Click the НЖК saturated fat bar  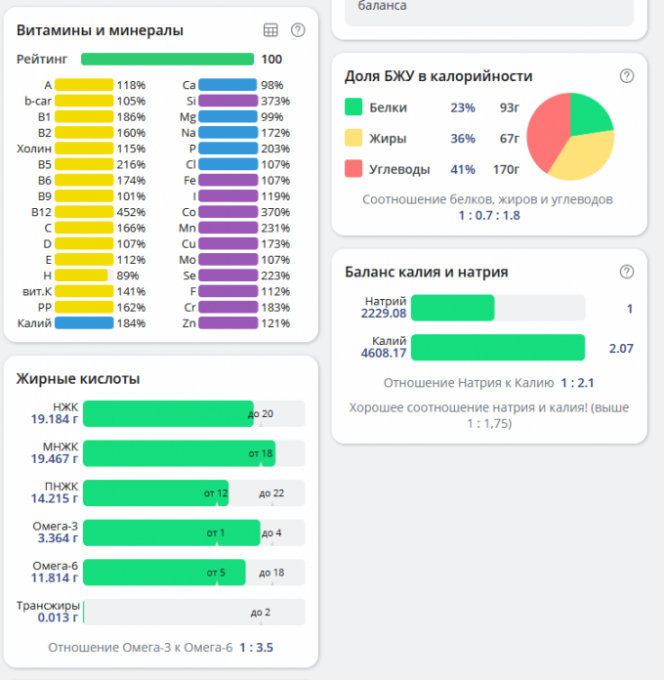pyautogui.click(x=167, y=413)
